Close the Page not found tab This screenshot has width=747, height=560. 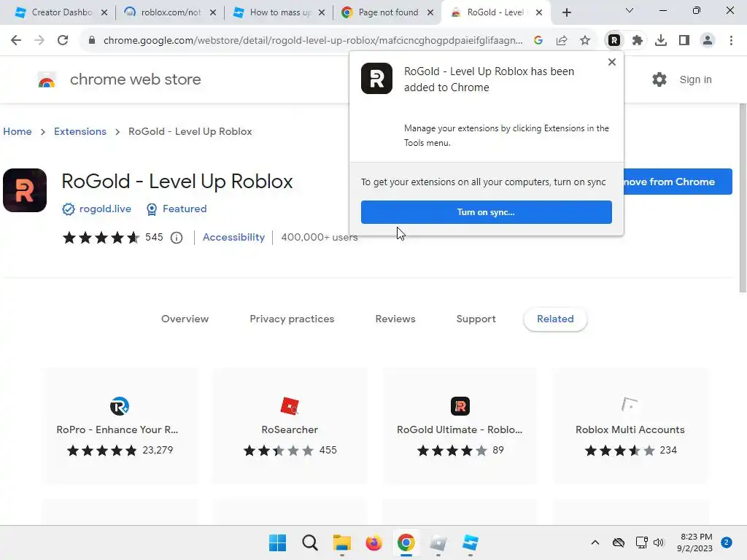pyautogui.click(x=430, y=12)
